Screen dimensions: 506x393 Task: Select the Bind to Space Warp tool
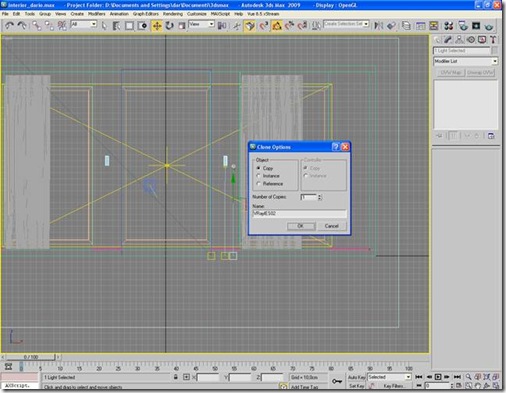tap(62, 26)
